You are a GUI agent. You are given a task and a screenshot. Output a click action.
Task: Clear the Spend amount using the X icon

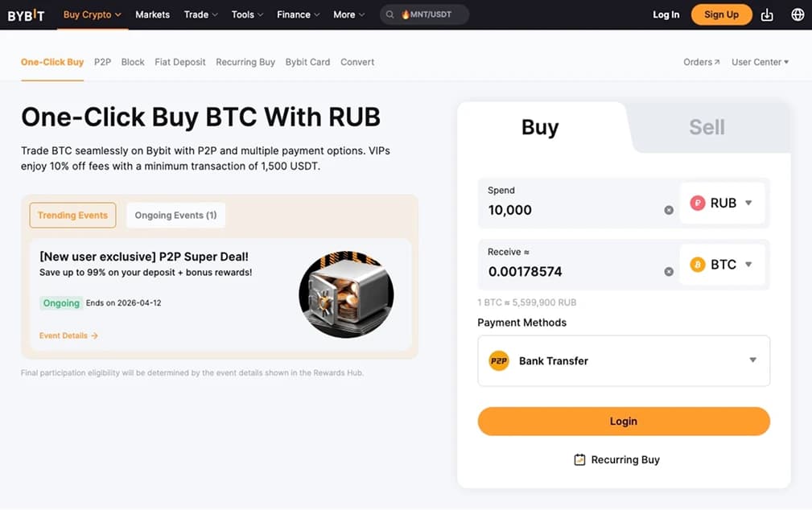point(669,209)
